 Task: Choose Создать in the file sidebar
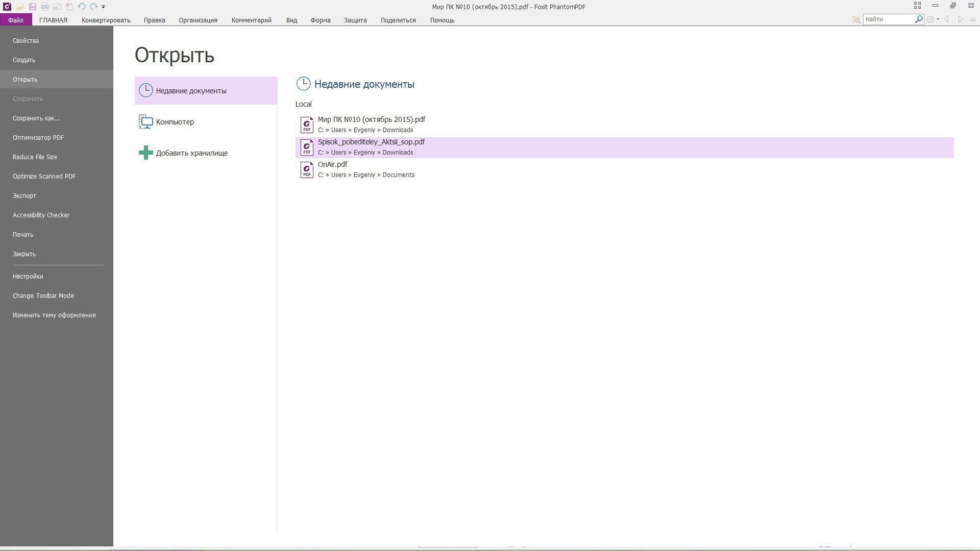(x=57, y=60)
